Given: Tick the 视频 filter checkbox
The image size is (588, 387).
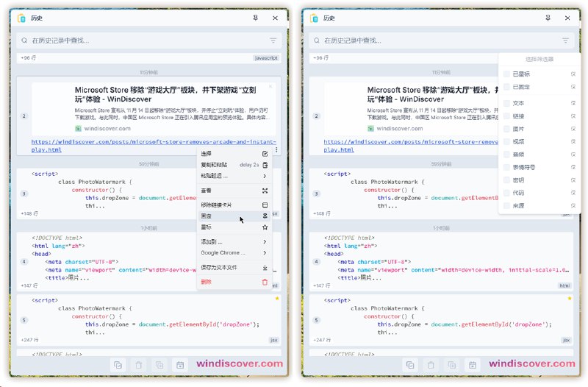Looking at the screenshot, I should pyautogui.click(x=506, y=141).
